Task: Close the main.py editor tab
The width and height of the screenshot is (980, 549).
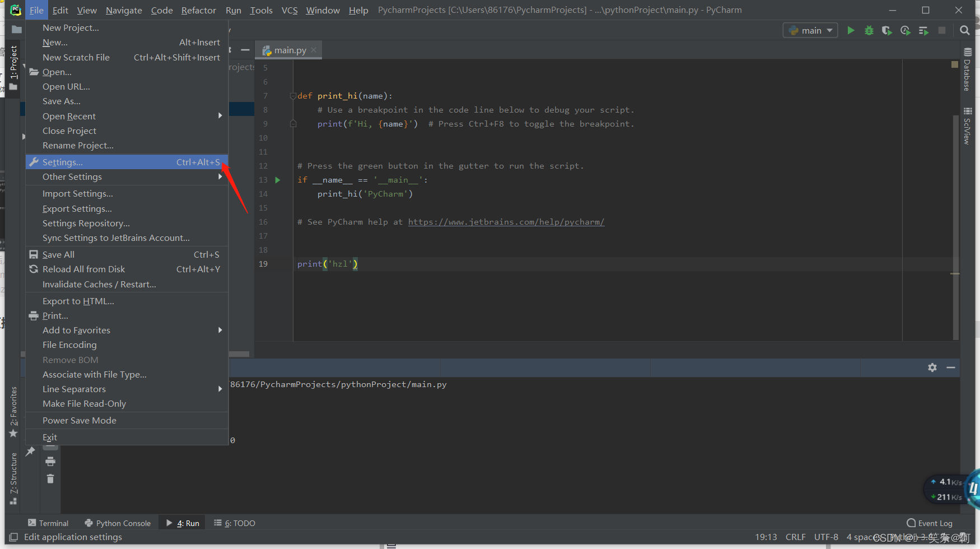Action: pyautogui.click(x=314, y=50)
